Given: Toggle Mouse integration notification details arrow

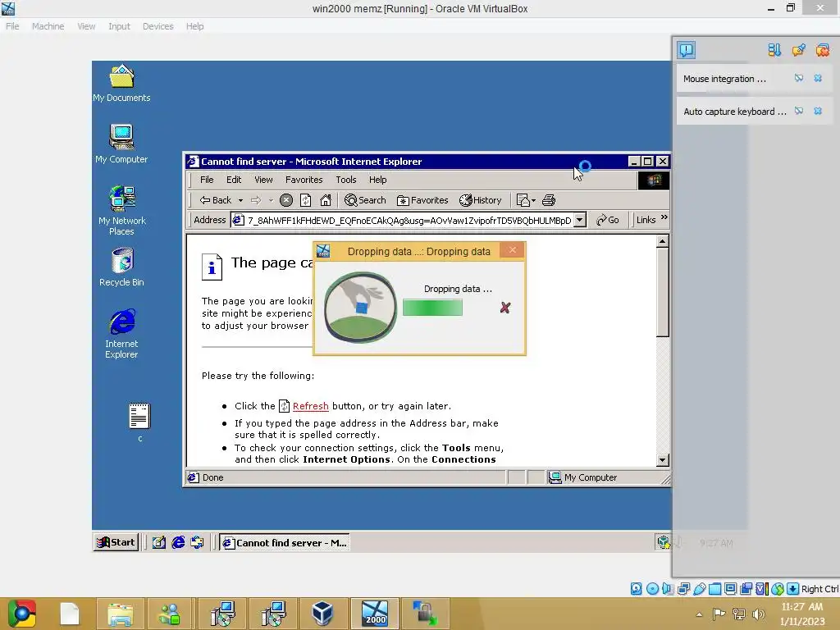Looking at the screenshot, I should point(799,78).
